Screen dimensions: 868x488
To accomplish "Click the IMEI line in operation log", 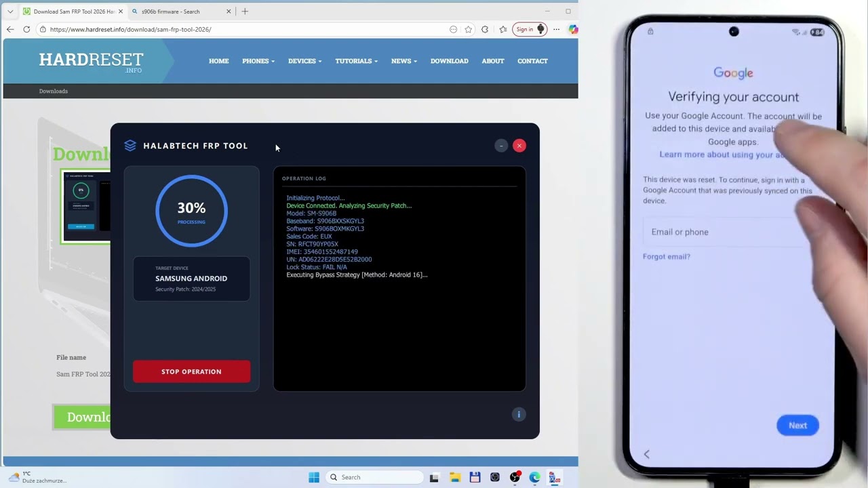I will [x=322, y=252].
